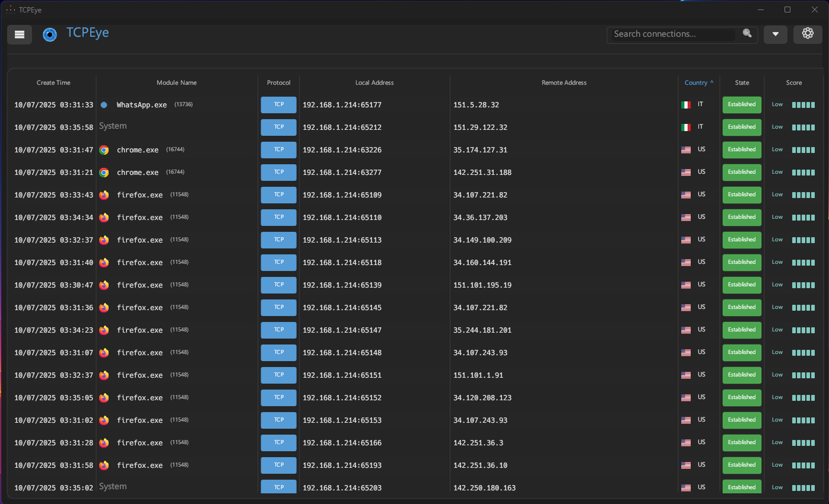Click the TCP badge in the 192.168.1.214:65212 row
Viewport: 829px width, 504px height.
click(x=278, y=127)
